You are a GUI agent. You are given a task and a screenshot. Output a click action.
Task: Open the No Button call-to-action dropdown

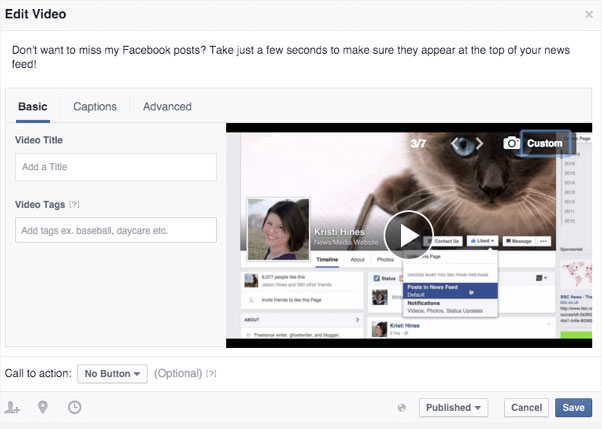tap(112, 374)
